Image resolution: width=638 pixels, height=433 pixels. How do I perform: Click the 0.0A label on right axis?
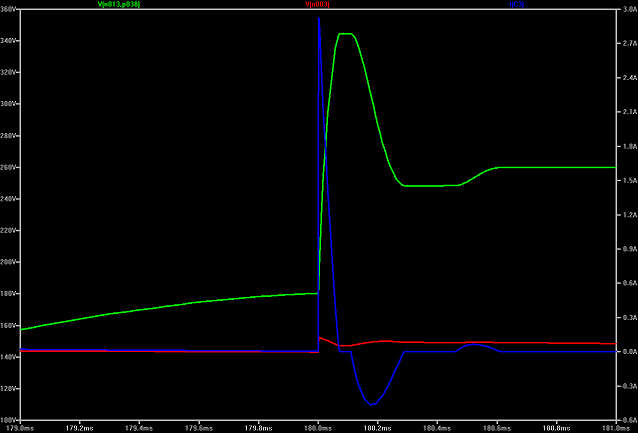click(x=627, y=352)
